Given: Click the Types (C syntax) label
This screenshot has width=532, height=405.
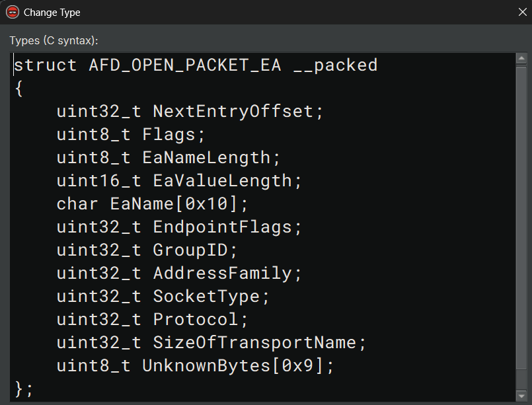Looking at the screenshot, I should (54, 40).
